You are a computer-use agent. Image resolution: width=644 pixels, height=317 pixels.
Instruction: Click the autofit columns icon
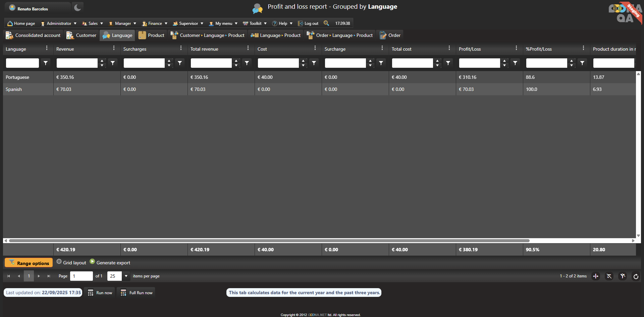click(596, 276)
